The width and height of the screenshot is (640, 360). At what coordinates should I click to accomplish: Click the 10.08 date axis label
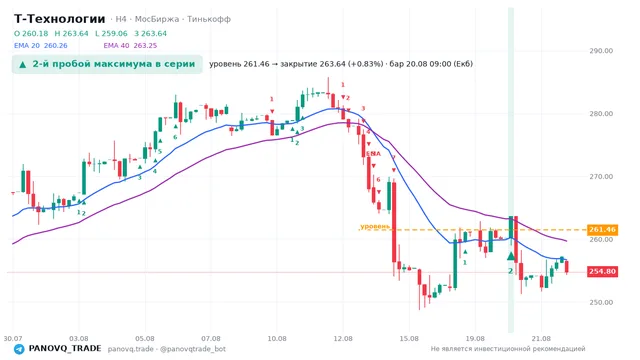point(277,338)
